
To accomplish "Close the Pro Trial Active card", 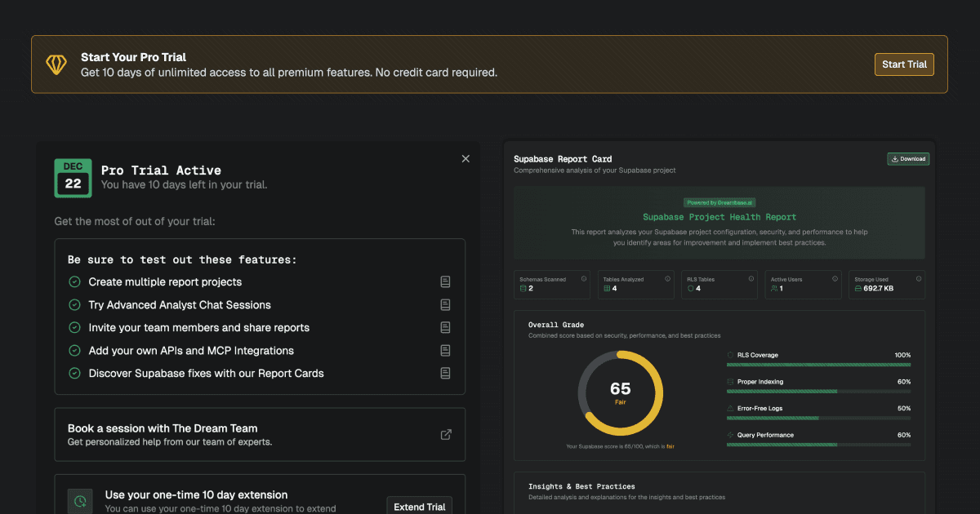I will (465, 159).
